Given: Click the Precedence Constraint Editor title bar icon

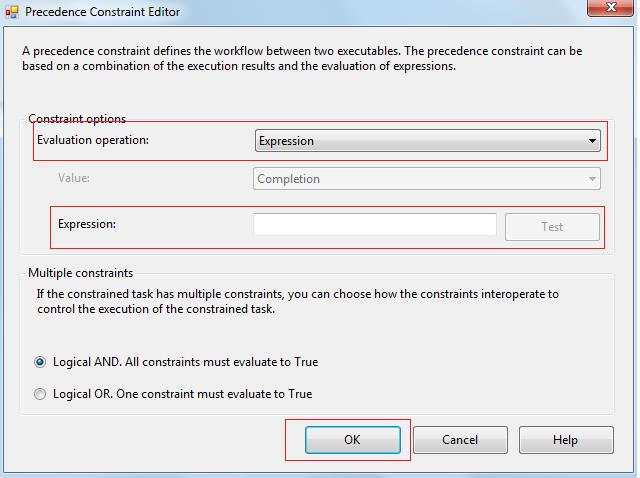Looking at the screenshot, I should (x=11, y=12).
